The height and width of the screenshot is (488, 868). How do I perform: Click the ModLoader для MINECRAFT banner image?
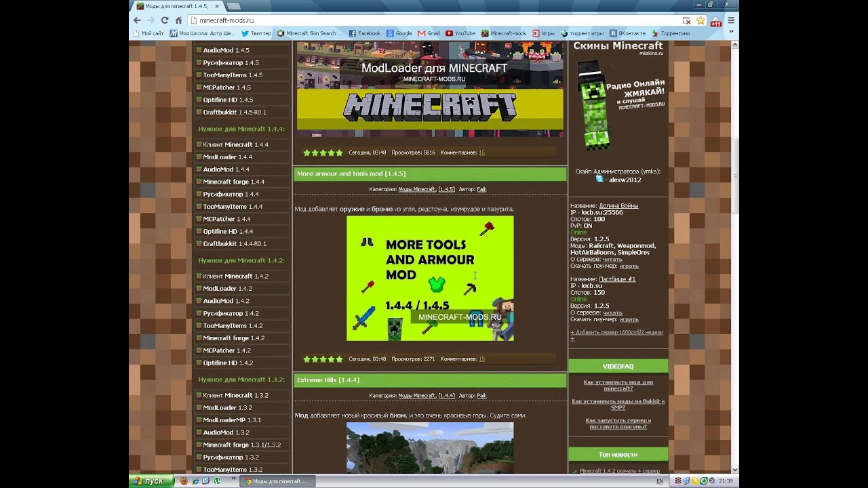(x=430, y=89)
